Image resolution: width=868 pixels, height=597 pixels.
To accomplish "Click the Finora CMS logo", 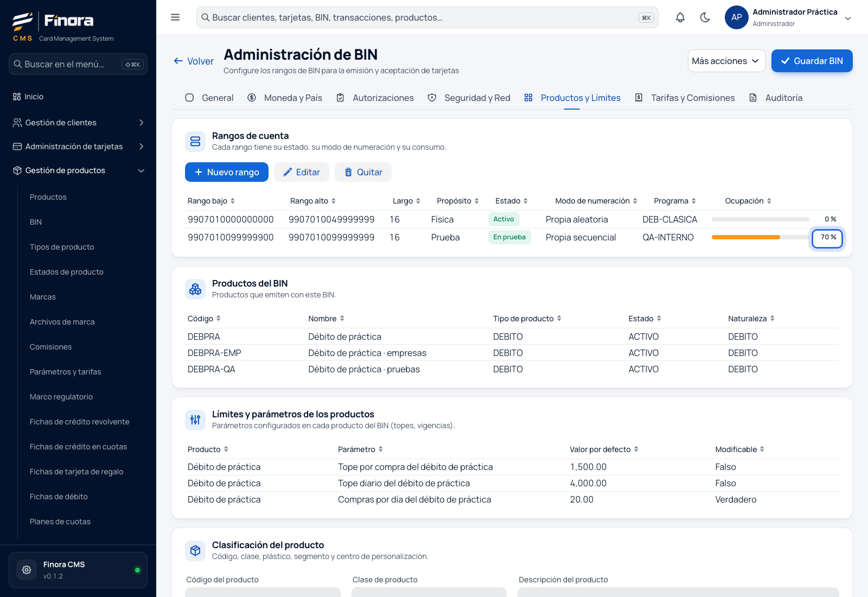I will click(63, 27).
